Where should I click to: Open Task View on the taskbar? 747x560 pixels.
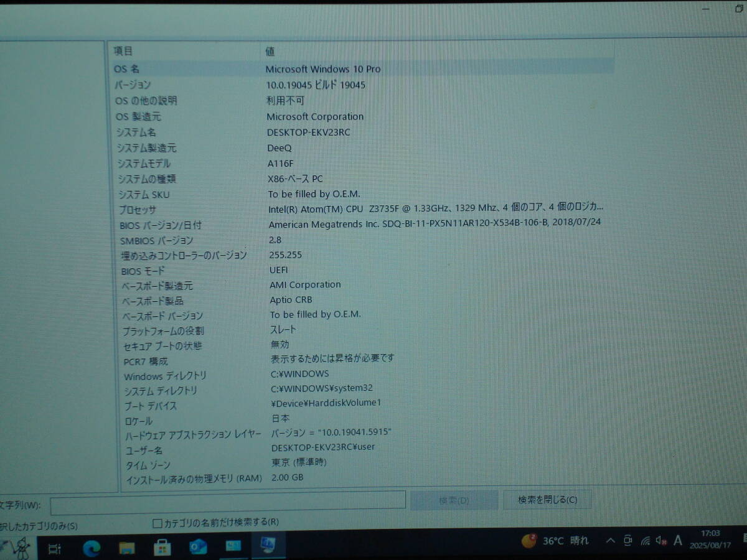[x=54, y=548]
